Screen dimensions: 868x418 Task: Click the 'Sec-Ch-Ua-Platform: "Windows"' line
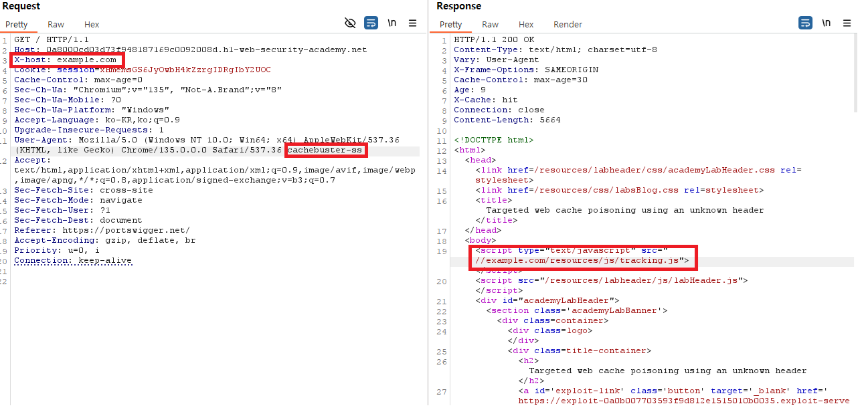[92, 110]
